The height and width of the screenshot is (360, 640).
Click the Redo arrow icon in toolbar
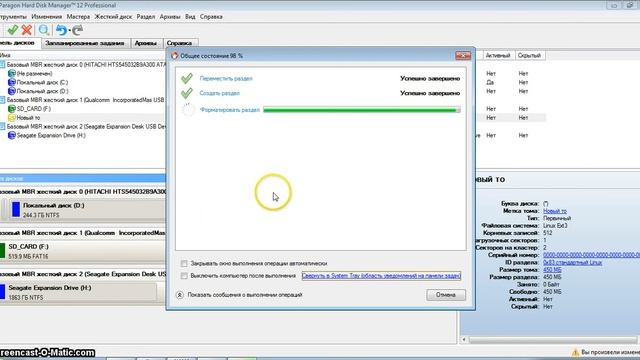pos(78,30)
